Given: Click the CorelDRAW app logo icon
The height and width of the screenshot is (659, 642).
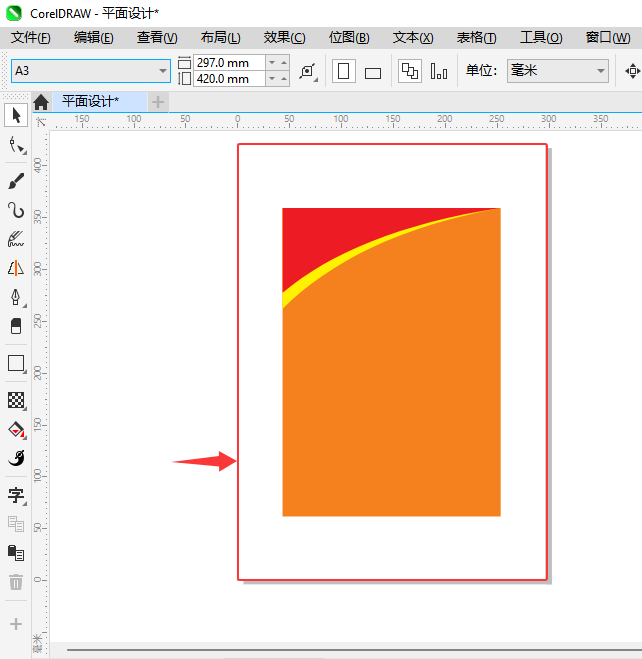Looking at the screenshot, I should [13, 13].
